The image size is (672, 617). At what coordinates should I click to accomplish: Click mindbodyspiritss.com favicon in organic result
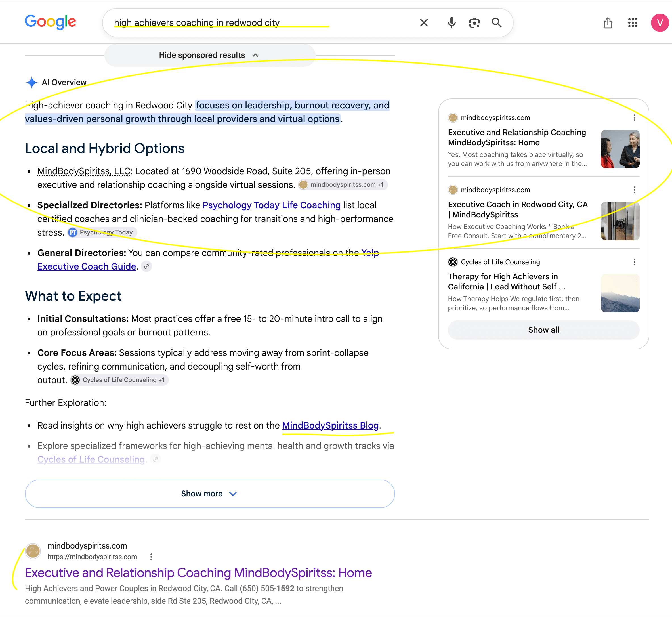33,551
